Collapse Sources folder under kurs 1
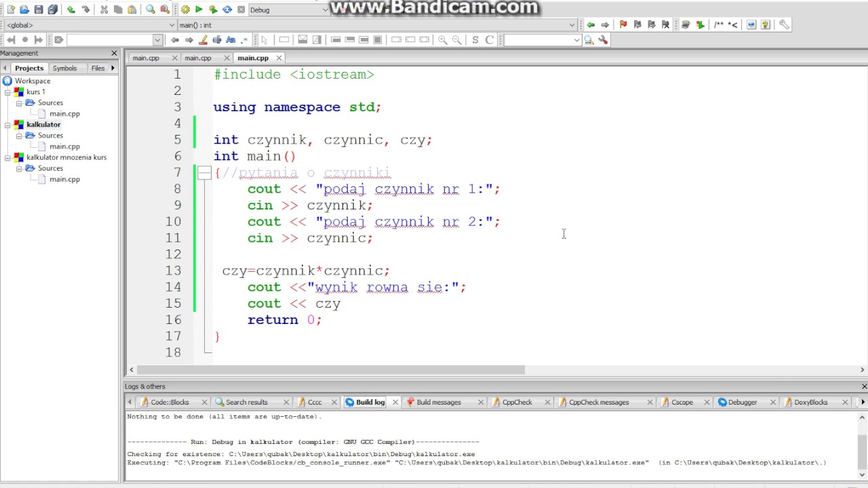The image size is (868, 488). point(19,103)
